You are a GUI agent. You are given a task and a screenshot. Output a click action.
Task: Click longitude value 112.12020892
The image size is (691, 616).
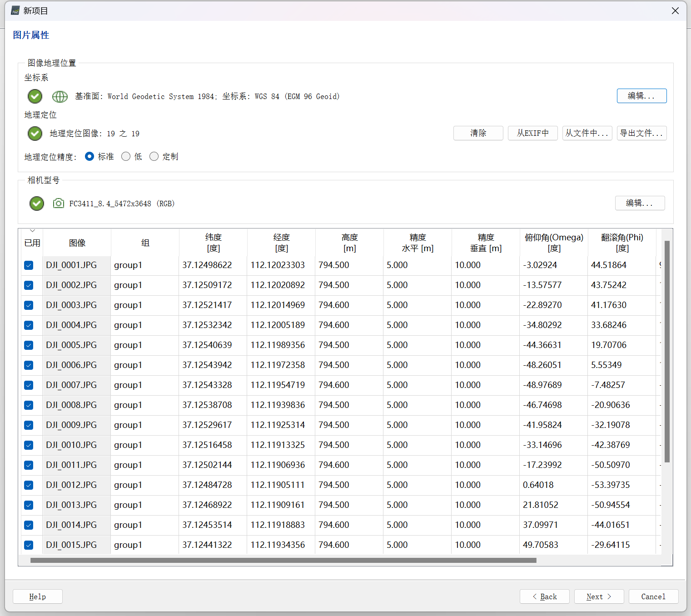click(x=278, y=285)
